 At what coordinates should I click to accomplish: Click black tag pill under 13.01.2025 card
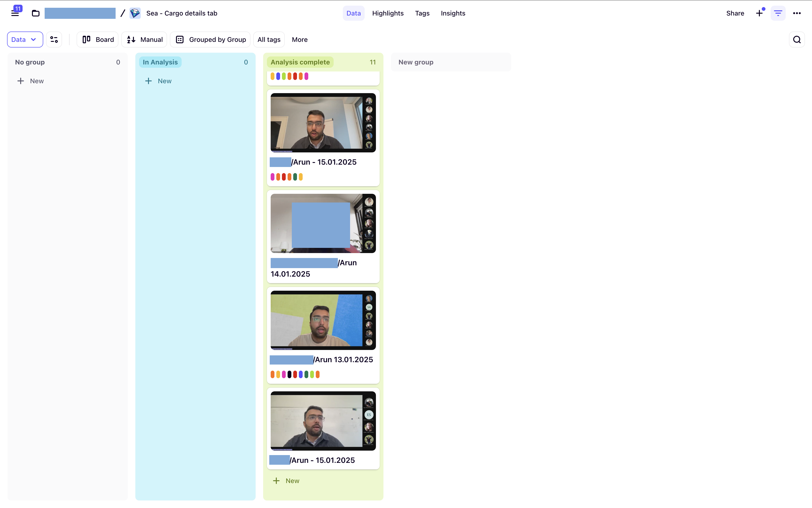289,374
